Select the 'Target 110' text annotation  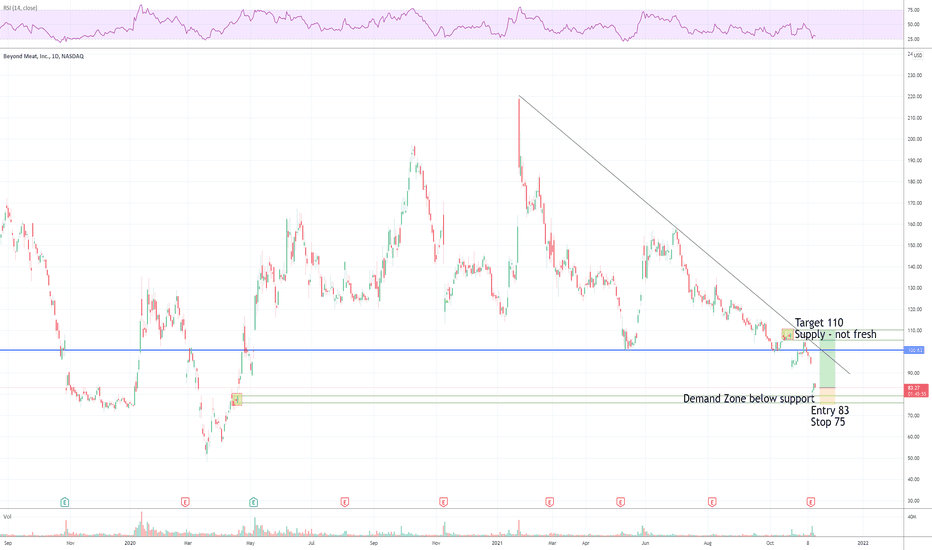pyautogui.click(x=819, y=323)
